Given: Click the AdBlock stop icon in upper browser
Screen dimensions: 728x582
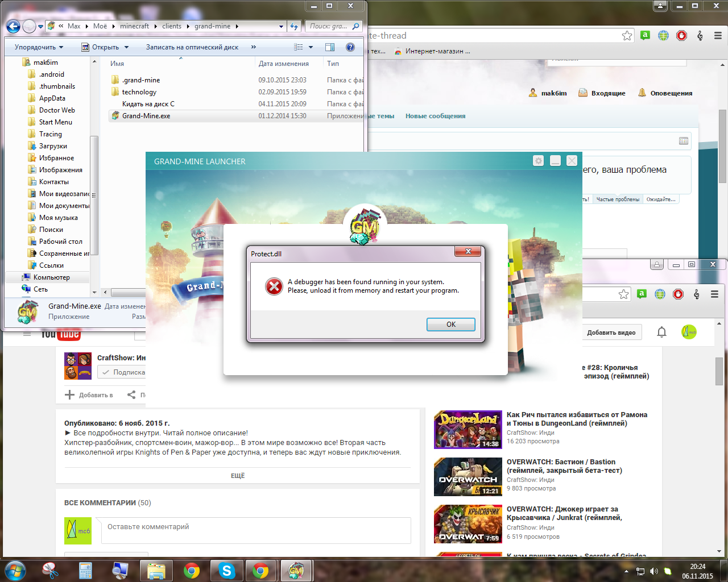Looking at the screenshot, I should click(682, 35).
